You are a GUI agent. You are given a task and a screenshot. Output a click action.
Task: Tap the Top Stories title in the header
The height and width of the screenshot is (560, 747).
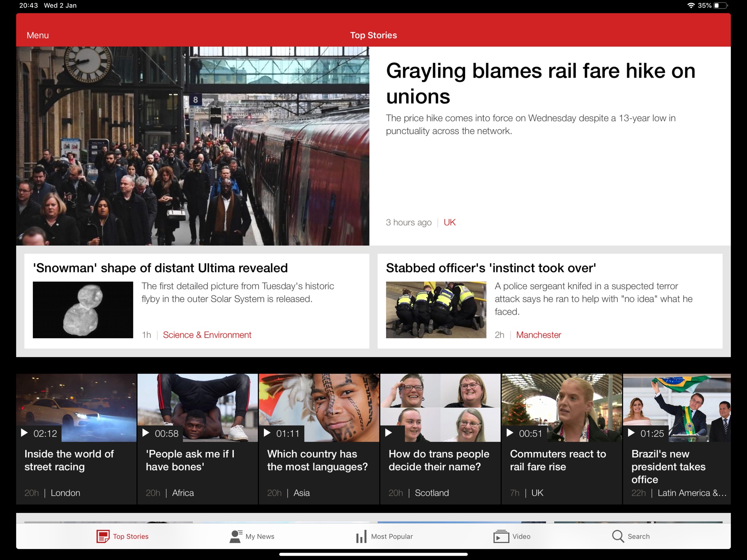[373, 35]
